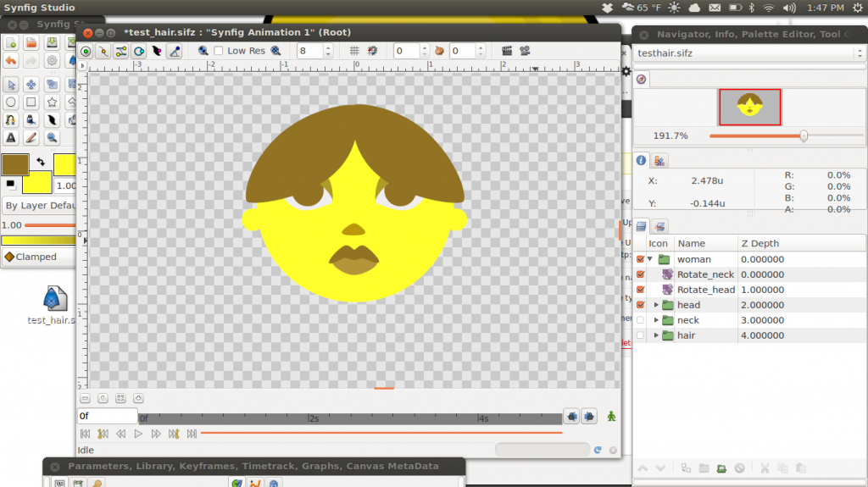This screenshot has width=868, height=487.
Task: Collapse the woman group layer
Action: point(650,259)
